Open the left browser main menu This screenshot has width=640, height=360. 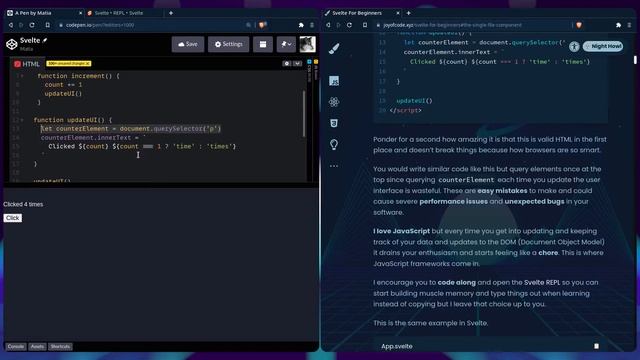coord(312,25)
